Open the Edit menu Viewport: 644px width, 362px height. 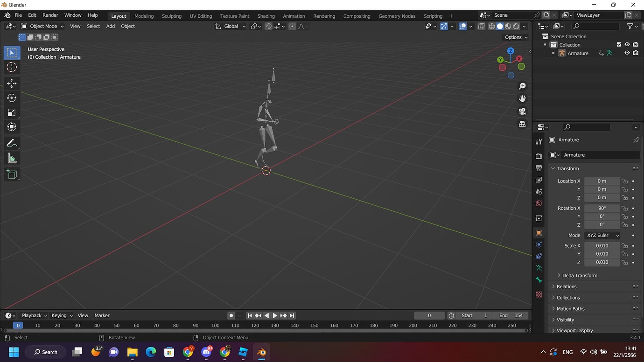click(x=32, y=15)
